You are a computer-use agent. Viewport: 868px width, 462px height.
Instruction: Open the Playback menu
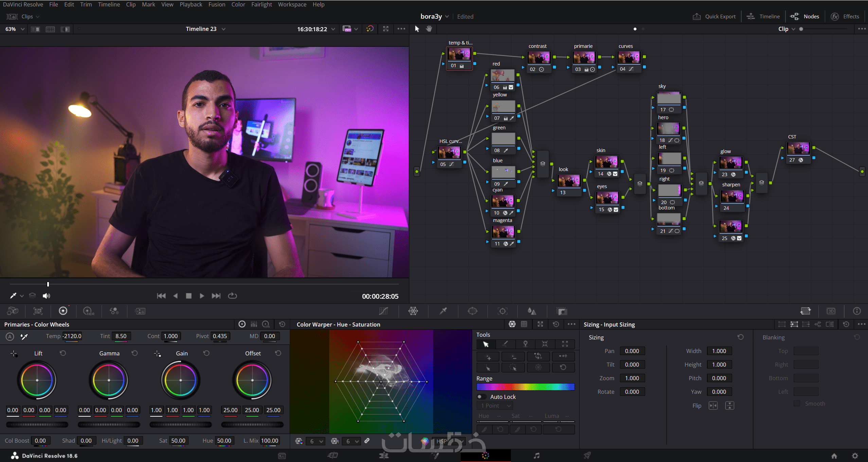191,4
